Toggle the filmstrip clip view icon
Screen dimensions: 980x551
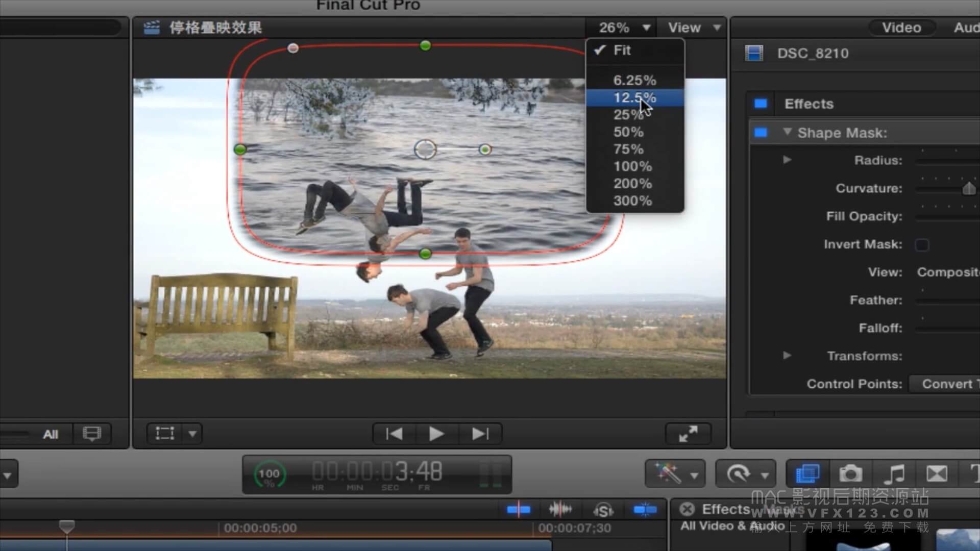pyautogui.click(x=92, y=434)
